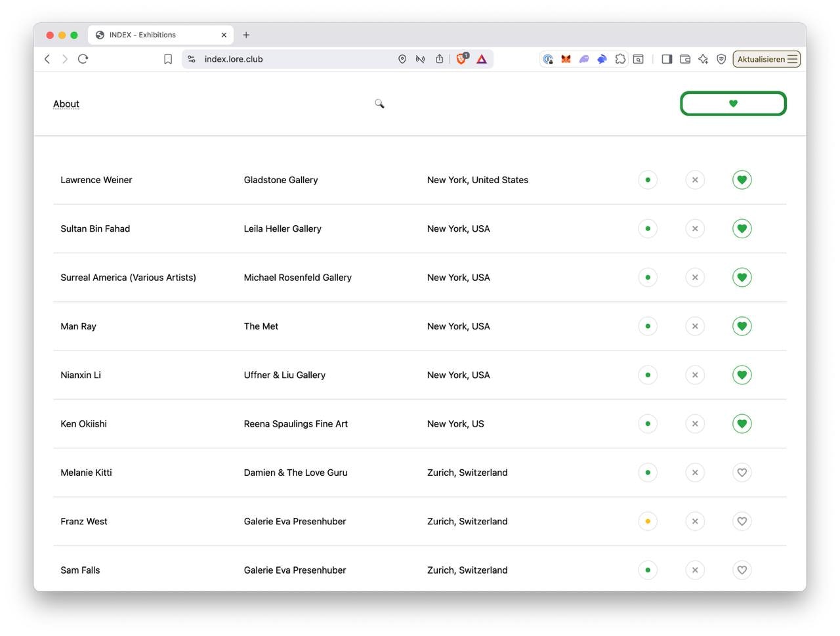Viewport: 840px width, 636px height.
Task: Click Michael Rosenfeld Gallery text
Action: [x=298, y=278]
